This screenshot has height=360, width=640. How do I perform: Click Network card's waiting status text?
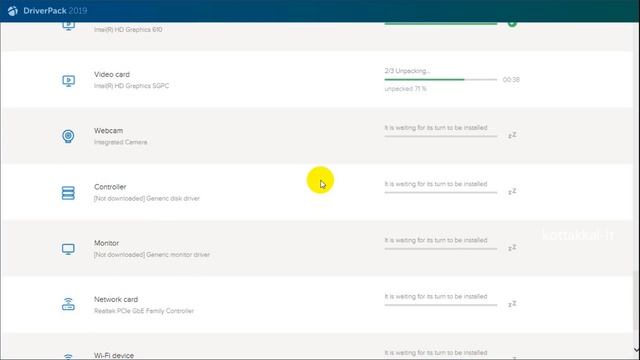[436, 297]
